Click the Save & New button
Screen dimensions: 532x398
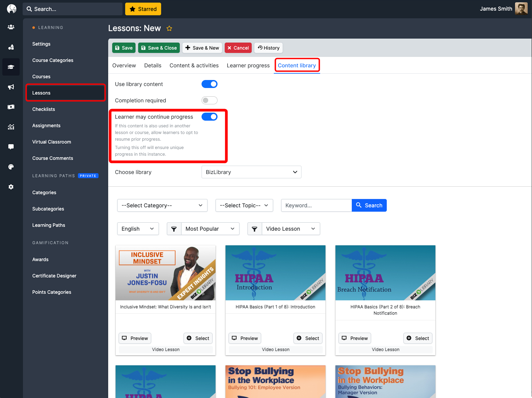coord(202,48)
